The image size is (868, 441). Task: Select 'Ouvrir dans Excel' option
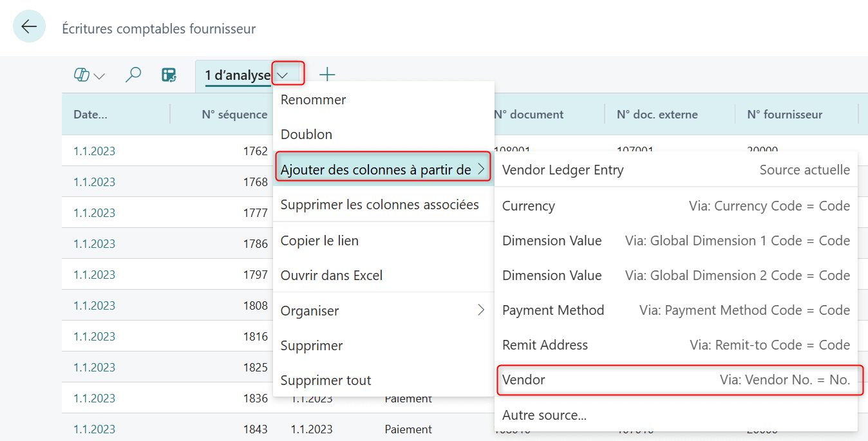pos(332,276)
